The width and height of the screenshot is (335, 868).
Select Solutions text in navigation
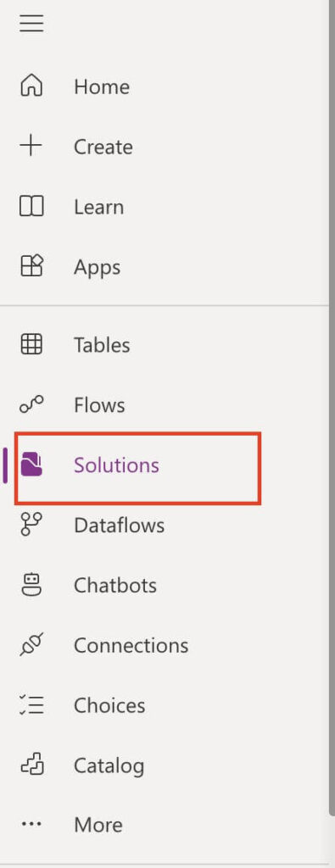117,465
